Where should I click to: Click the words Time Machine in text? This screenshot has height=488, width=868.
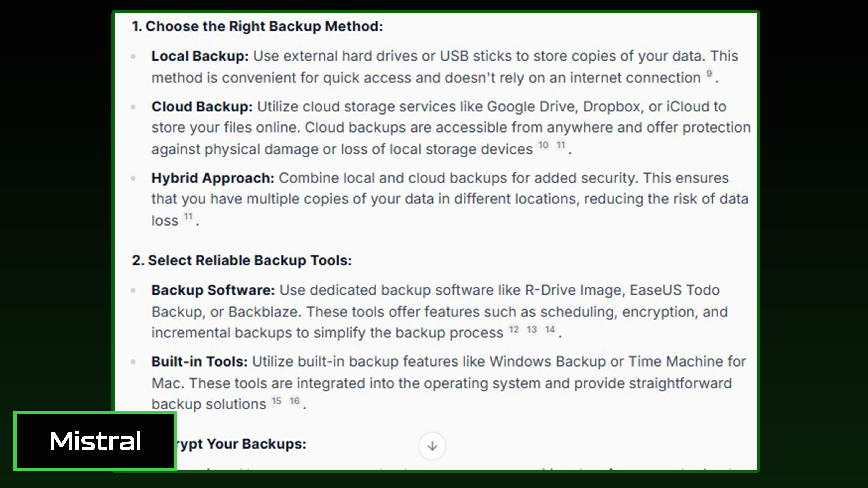pos(676,362)
